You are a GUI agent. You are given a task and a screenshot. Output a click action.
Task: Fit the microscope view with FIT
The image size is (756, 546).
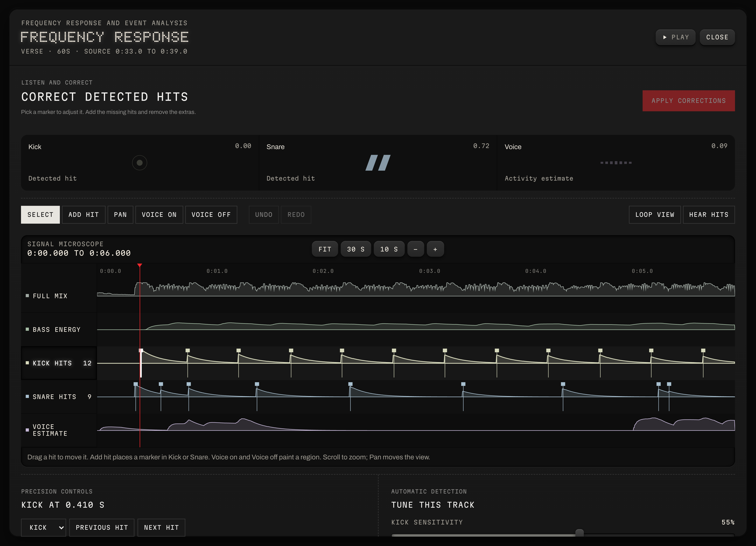tap(325, 249)
